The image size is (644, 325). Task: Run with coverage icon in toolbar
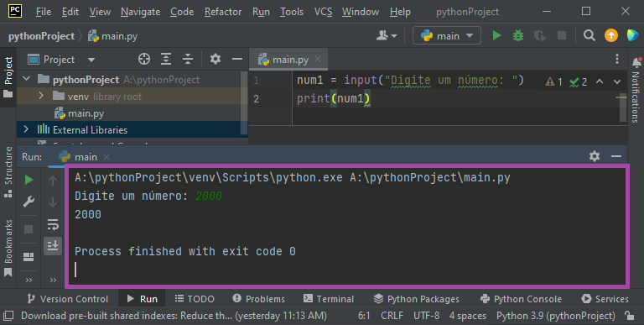click(x=540, y=36)
